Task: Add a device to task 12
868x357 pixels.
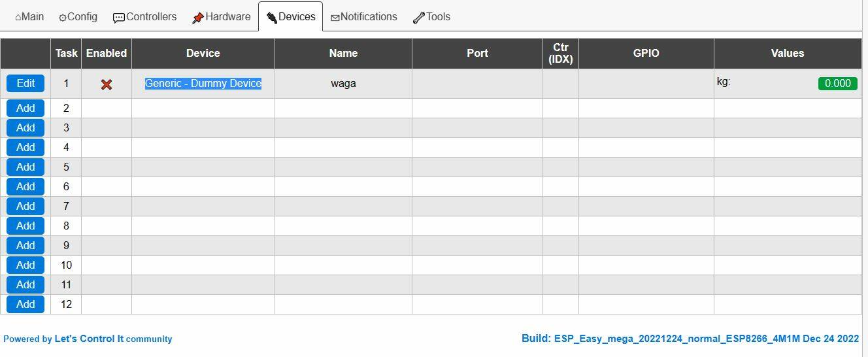Action: coord(25,304)
